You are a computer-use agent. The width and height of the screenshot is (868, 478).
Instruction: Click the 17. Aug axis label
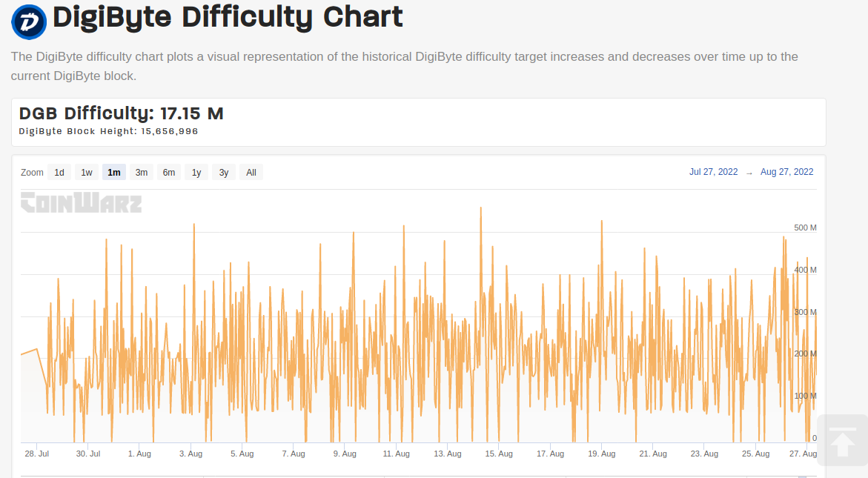(x=550, y=454)
